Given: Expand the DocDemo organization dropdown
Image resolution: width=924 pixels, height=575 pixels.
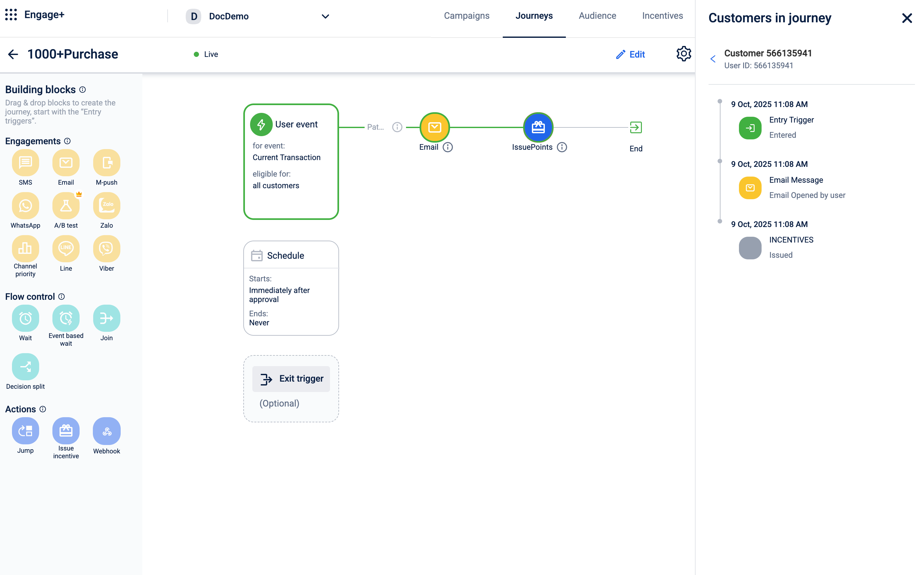Looking at the screenshot, I should (x=325, y=16).
